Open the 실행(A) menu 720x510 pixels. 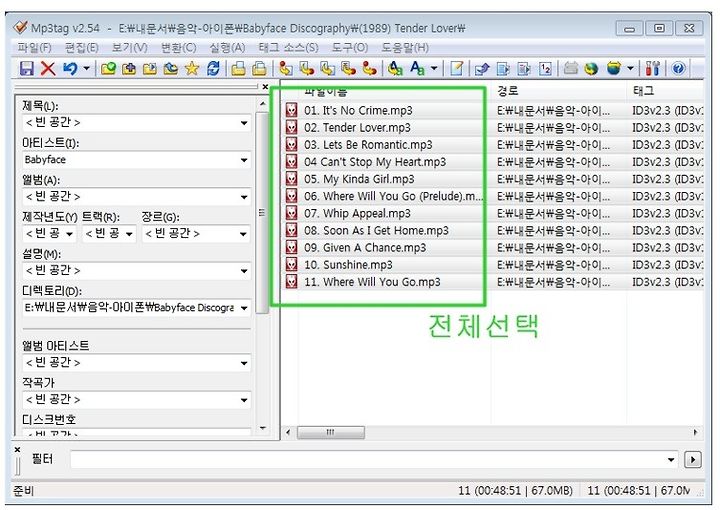[x=227, y=48]
